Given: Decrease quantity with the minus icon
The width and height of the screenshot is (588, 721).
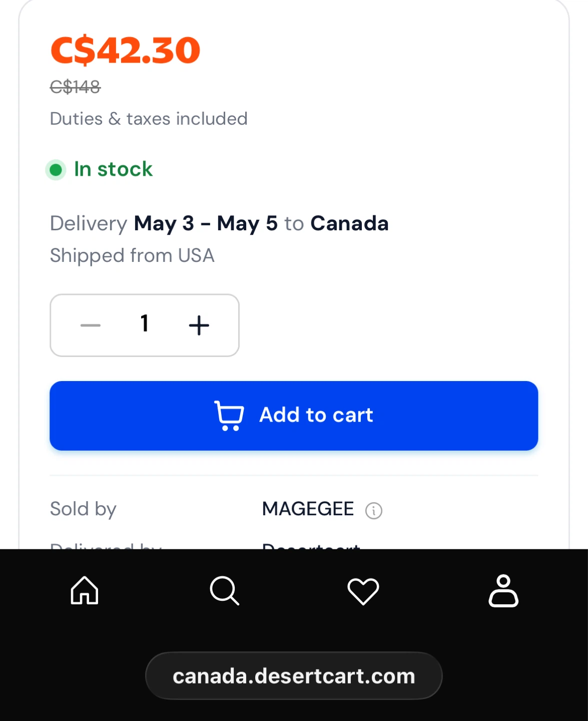Looking at the screenshot, I should pyautogui.click(x=91, y=325).
